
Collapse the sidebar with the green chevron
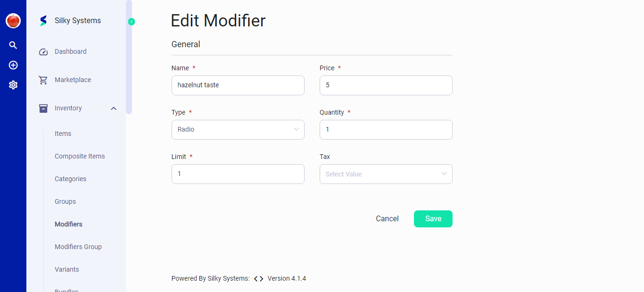coord(131,21)
